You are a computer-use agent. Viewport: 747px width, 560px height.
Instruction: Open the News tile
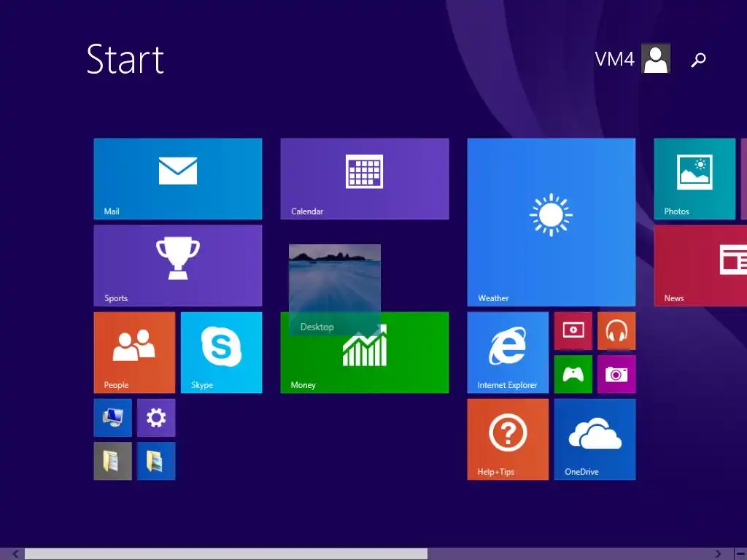(700, 265)
